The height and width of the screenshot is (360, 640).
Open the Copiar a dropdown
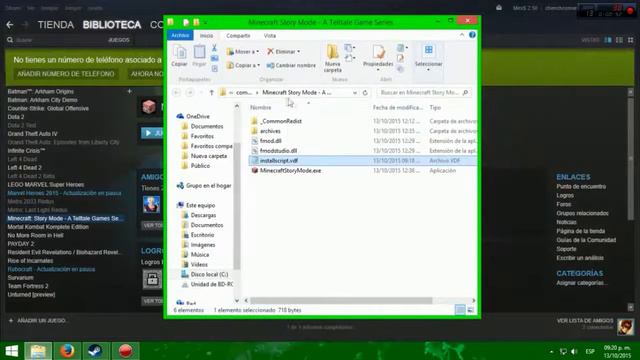[x=242, y=65]
